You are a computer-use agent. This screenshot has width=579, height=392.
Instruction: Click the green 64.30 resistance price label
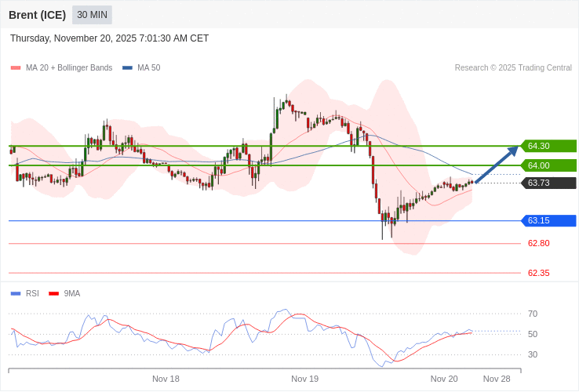pyautogui.click(x=548, y=146)
